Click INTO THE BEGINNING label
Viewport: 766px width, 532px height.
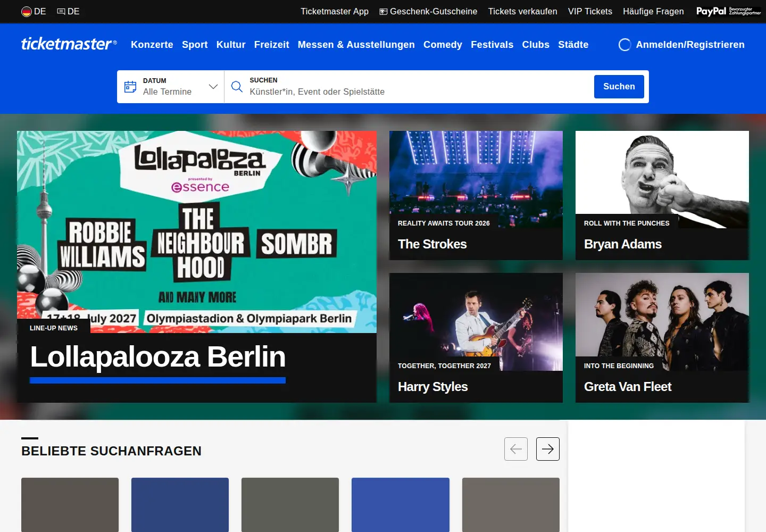point(619,366)
